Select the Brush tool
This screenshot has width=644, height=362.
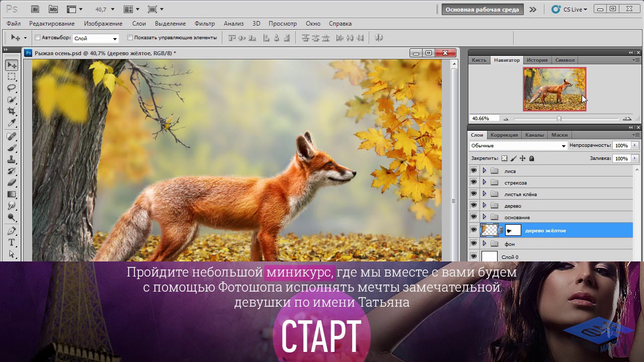12,148
